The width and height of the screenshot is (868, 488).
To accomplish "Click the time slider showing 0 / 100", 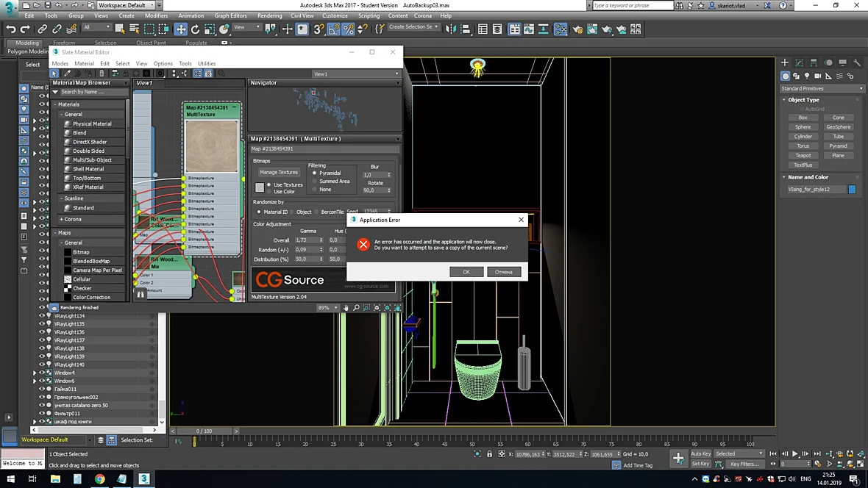I will click(x=204, y=431).
